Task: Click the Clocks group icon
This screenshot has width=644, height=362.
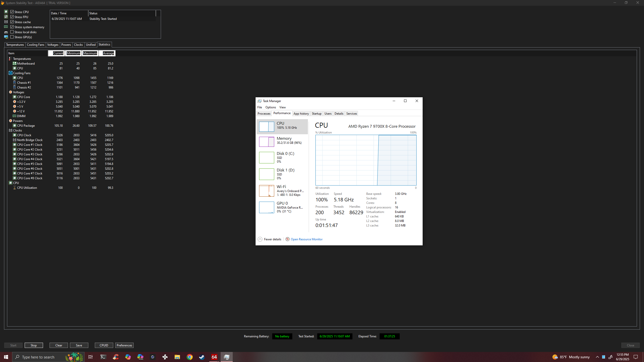Action: (10, 130)
